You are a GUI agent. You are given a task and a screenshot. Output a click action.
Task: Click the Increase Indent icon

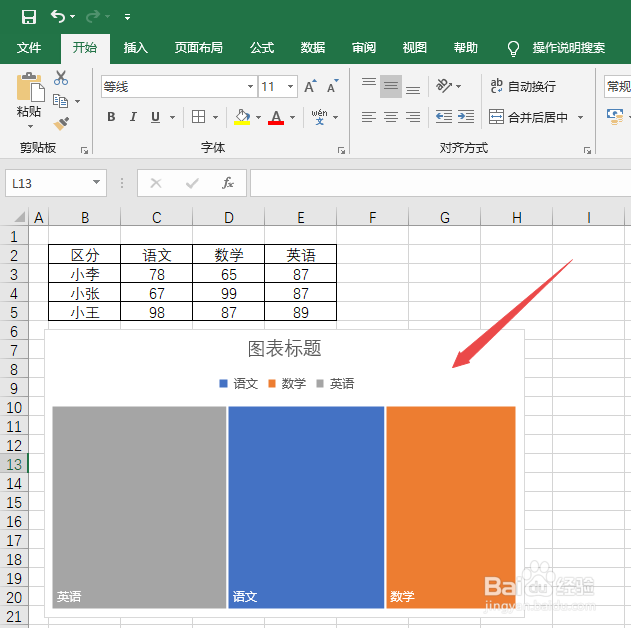466,117
